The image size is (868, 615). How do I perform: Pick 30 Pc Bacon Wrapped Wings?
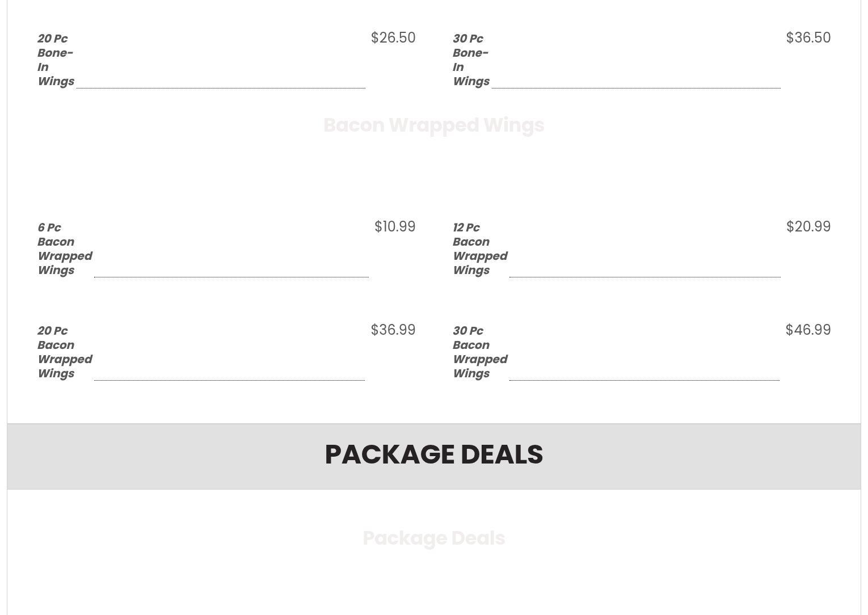(x=480, y=352)
